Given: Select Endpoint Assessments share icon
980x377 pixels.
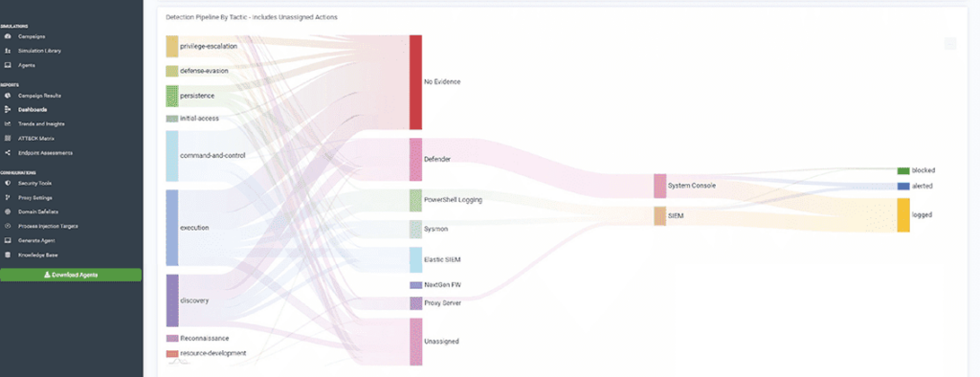Looking at the screenshot, I should [x=8, y=152].
